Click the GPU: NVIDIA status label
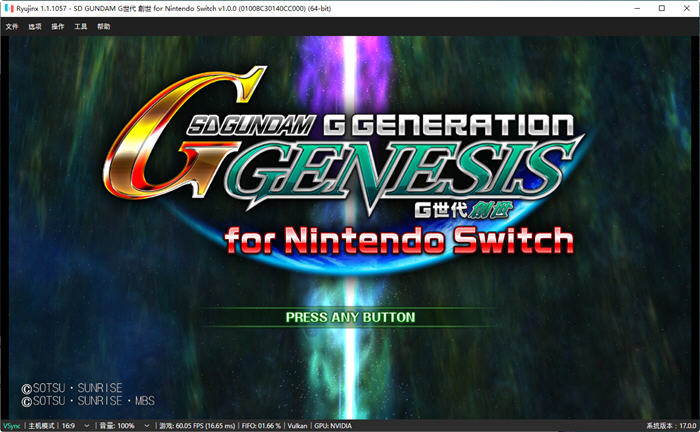The height and width of the screenshot is (432, 700). (333, 426)
